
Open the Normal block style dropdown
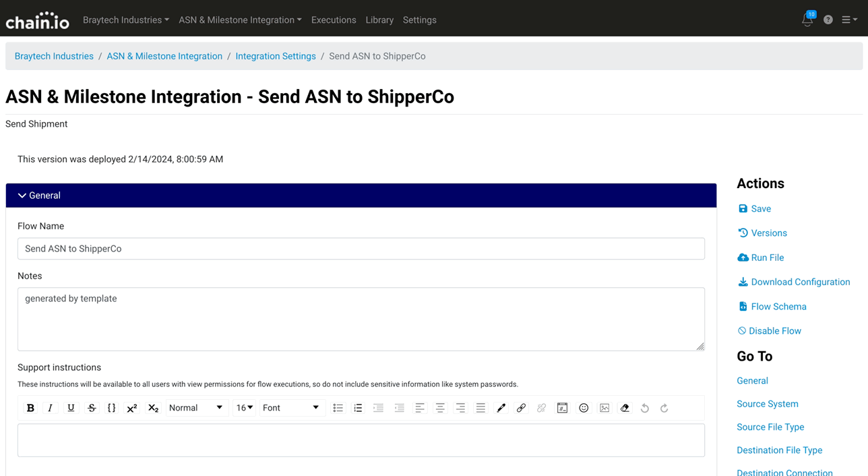(196, 408)
